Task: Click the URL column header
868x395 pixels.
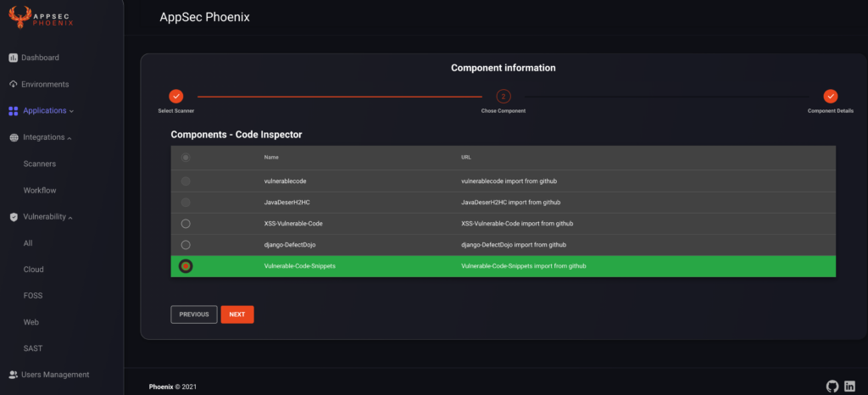Action: click(466, 158)
